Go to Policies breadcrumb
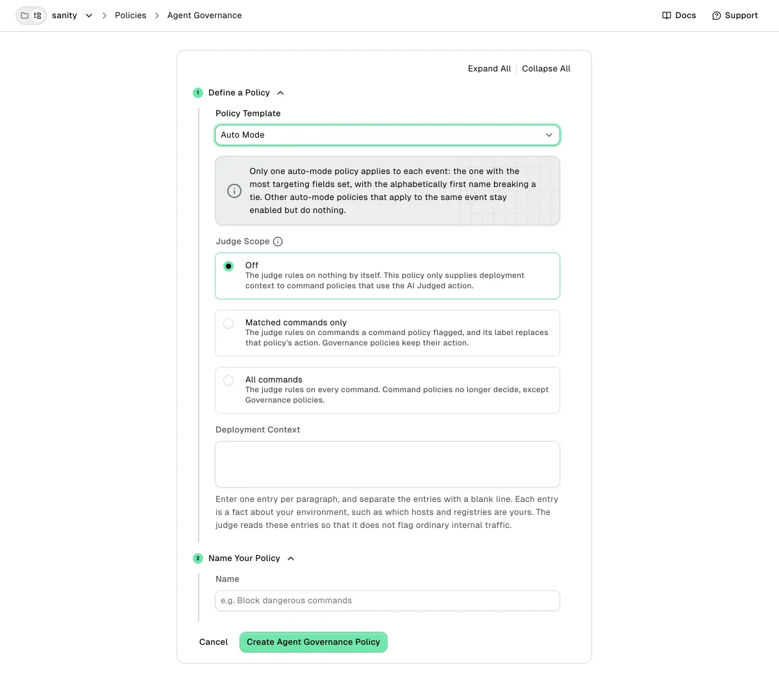Viewport: 779px width, 700px height. pos(130,16)
